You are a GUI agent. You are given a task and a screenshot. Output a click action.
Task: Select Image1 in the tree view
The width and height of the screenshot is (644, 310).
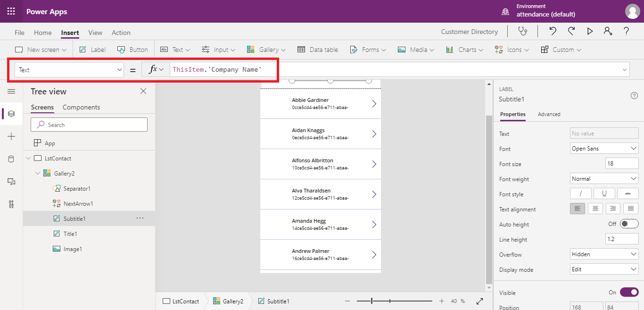click(89, 249)
